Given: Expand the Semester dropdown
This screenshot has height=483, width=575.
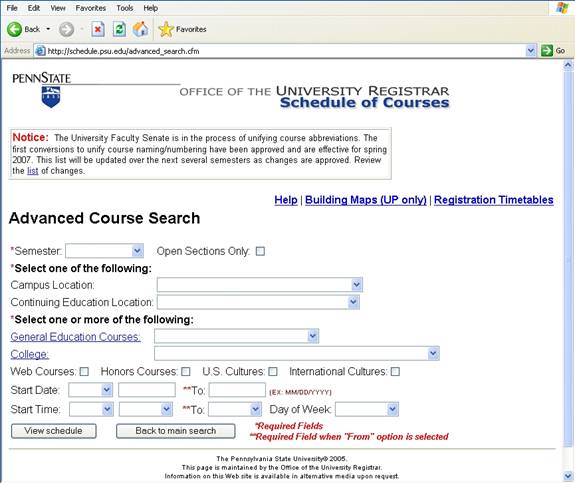Looking at the screenshot, I should coord(105,251).
